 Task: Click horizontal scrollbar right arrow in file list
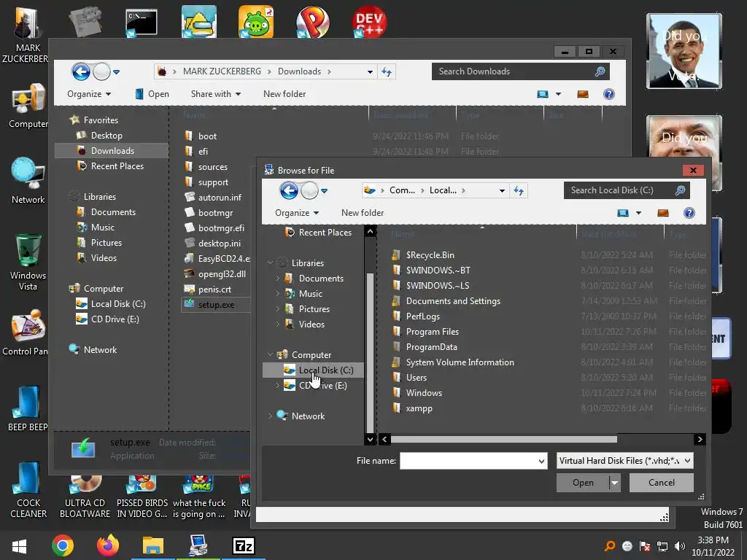[x=700, y=439]
